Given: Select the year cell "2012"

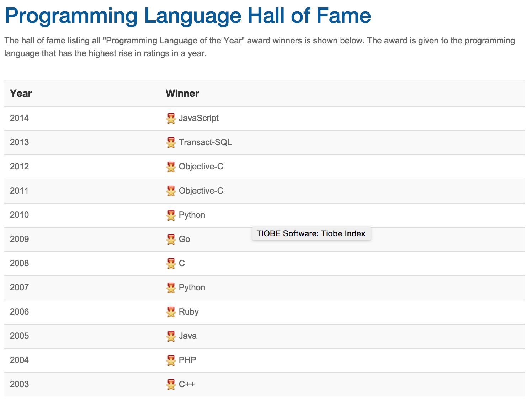Looking at the screenshot, I should 19,167.
